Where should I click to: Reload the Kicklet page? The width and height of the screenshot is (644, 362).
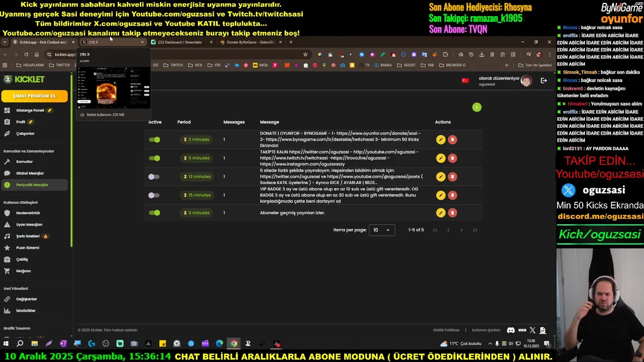tap(26, 54)
